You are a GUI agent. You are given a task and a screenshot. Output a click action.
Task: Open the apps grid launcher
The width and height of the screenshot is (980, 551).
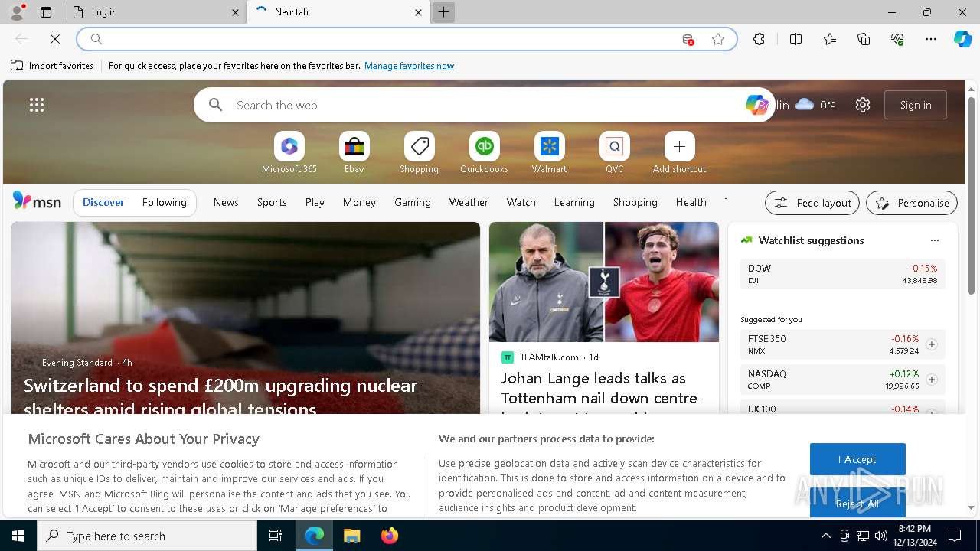[x=37, y=105]
